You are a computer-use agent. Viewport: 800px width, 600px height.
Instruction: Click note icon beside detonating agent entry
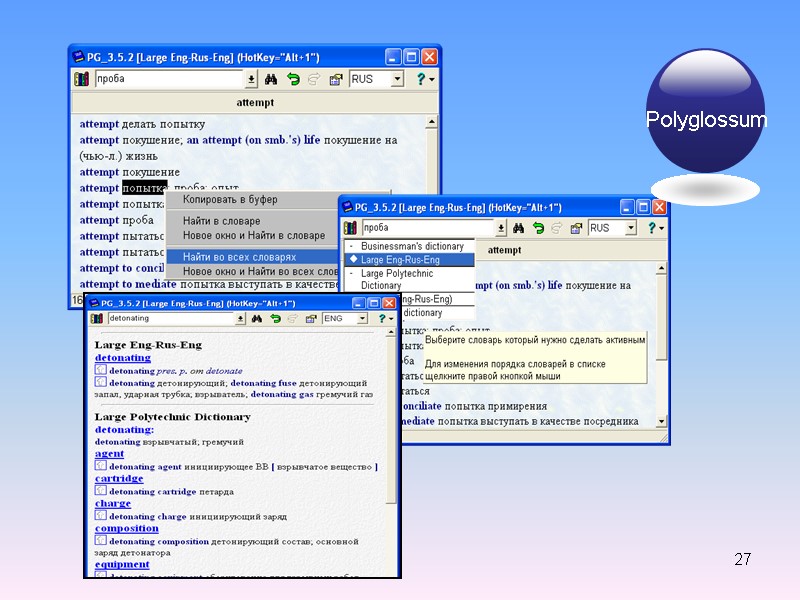(x=101, y=465)
